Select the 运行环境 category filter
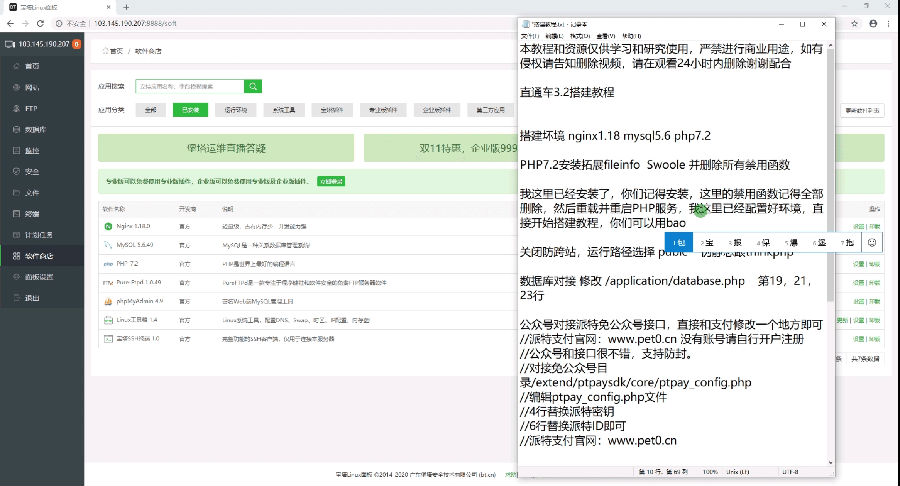The image size is (900, 486). [x=236, y=110]
